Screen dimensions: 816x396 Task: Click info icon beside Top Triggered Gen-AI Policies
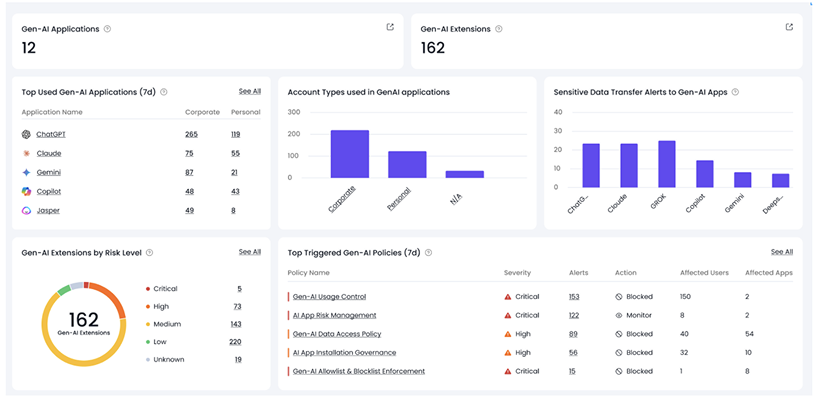point(428,252)
